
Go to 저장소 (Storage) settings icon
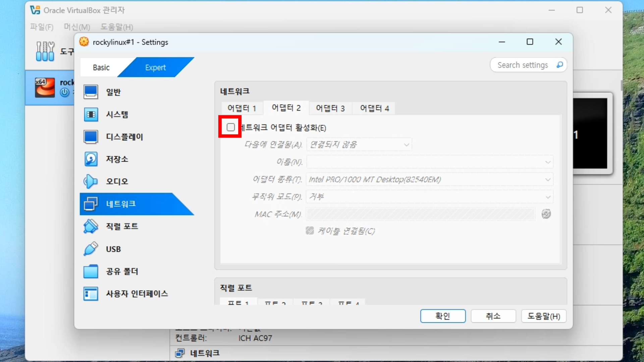[x=91, y=159]
